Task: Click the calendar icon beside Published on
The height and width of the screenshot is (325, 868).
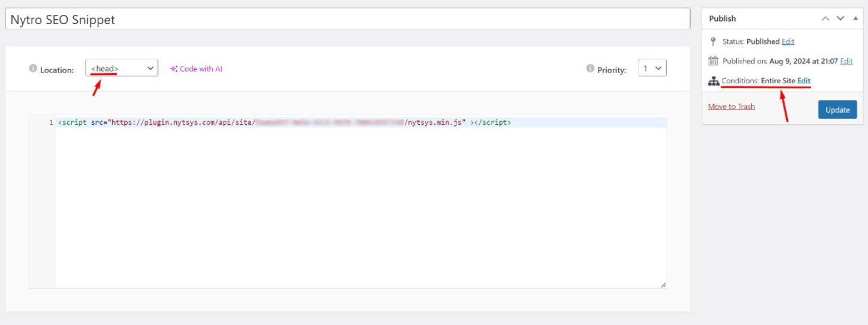Action: [713, 61]
